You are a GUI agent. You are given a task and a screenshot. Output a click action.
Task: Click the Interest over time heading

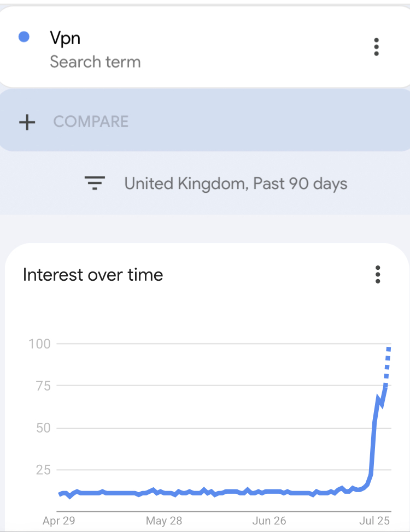point(93,274)
